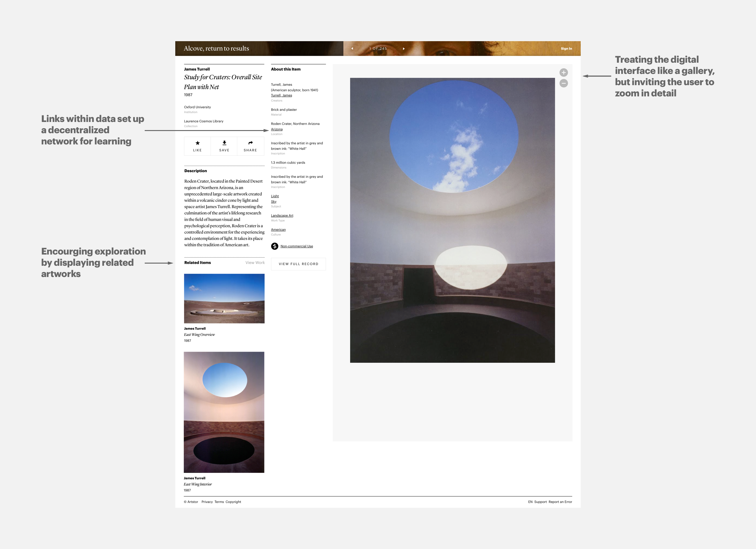Open the American culture link
Screen dimensions: 756x549
tap(278, 229)
